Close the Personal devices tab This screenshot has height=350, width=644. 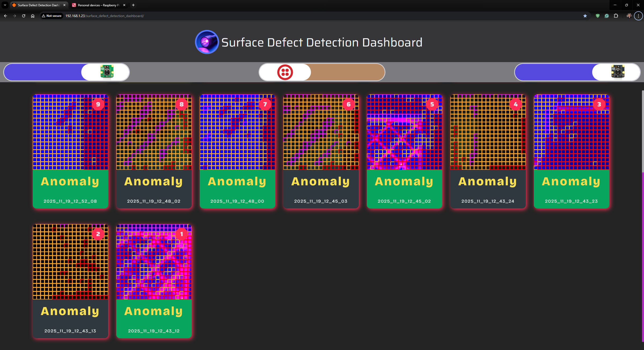pyautogui.click(x=124, y=5)
